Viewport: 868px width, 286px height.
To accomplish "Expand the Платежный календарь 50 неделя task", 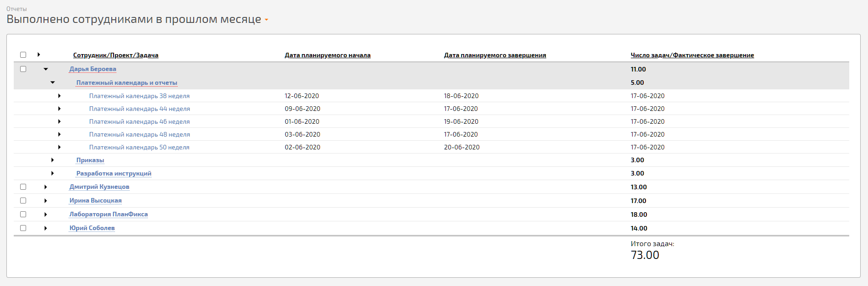I will (60, 147).
